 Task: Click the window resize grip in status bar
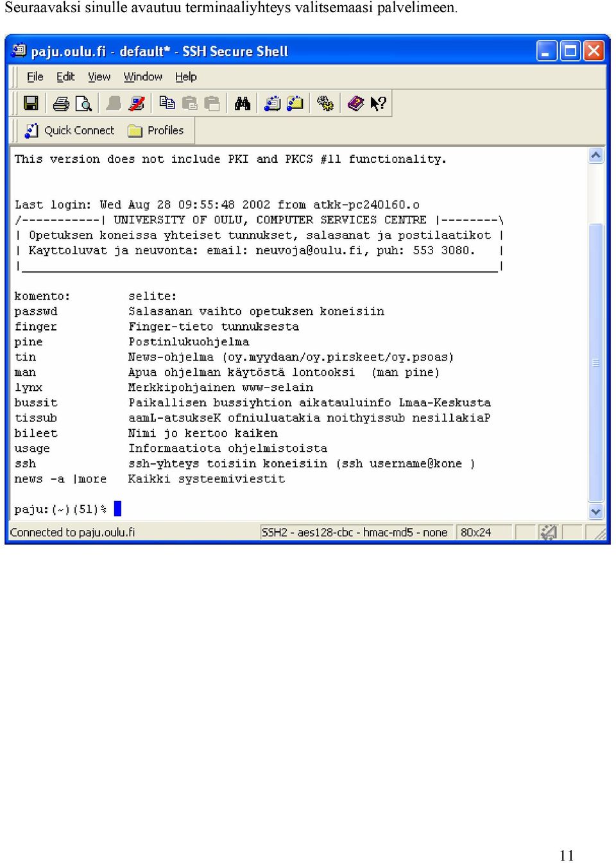(599, 533)
